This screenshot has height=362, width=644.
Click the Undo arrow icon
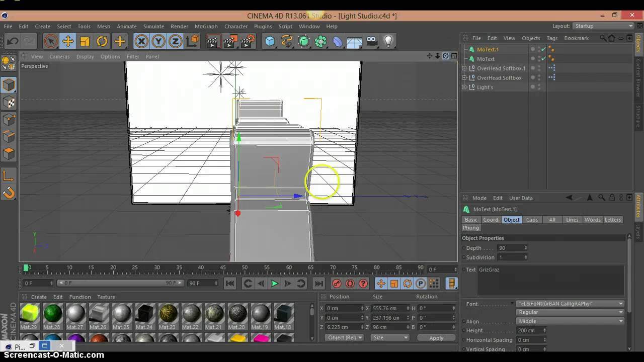[x=13, y=41]
